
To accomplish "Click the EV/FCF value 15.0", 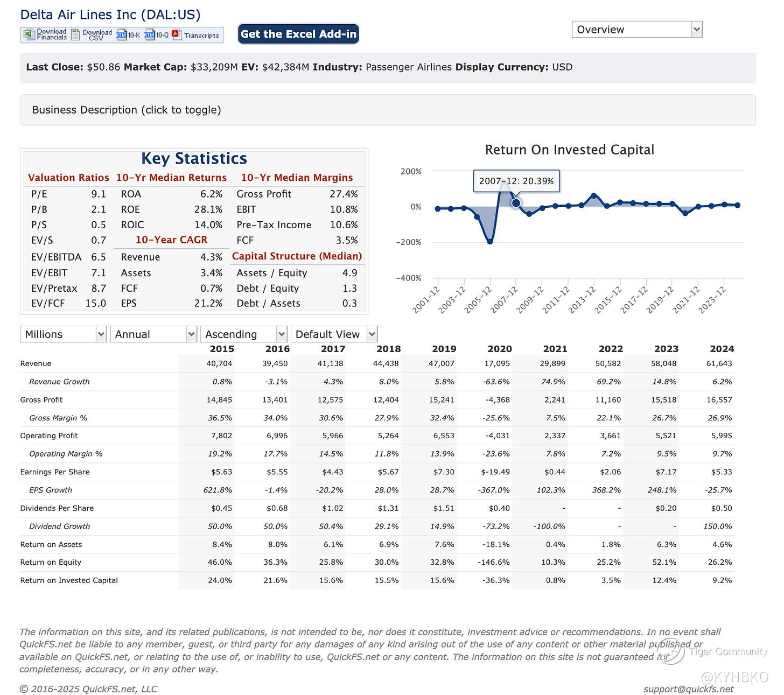I will pos(96,304).
